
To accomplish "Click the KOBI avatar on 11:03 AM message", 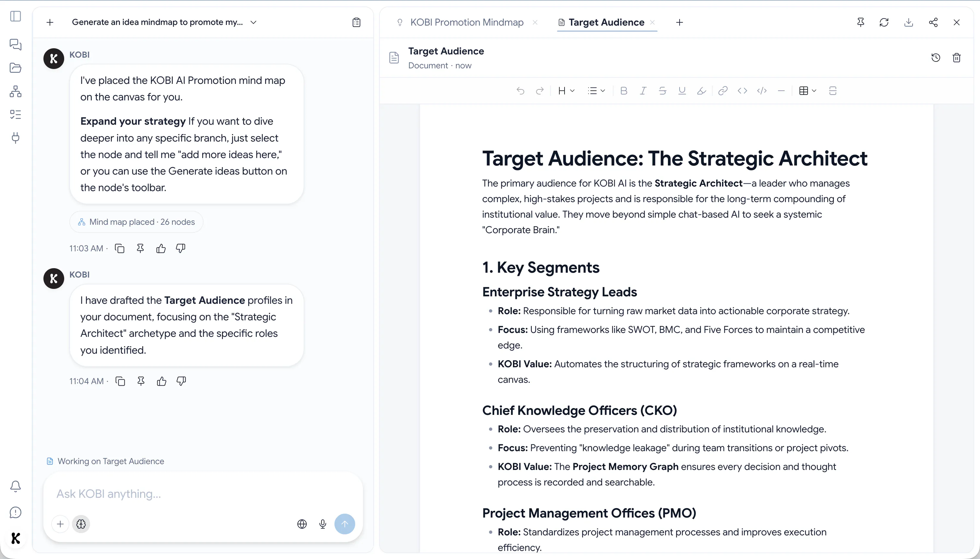I will [54, 58].
